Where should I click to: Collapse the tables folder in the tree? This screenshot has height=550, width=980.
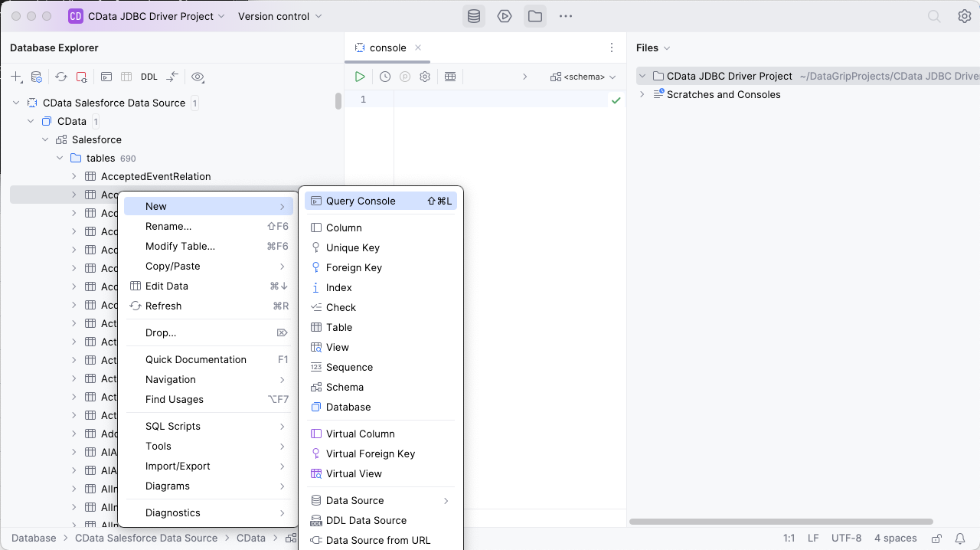[60, 158]
